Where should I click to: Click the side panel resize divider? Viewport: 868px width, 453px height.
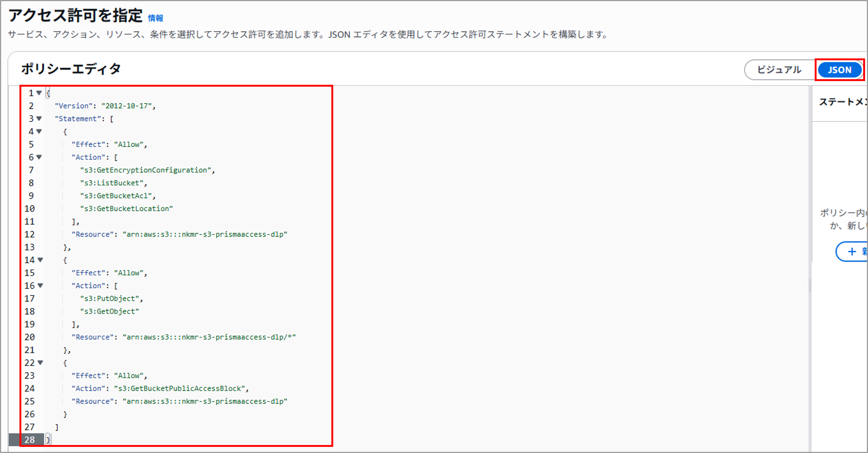(x=810, y=286)
